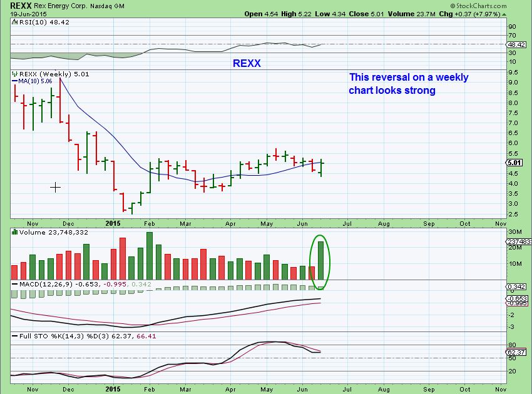This screenshot has width=532, height=394.
Task: Click the -0.653 MACD value tag
Action: coord(517,298)
